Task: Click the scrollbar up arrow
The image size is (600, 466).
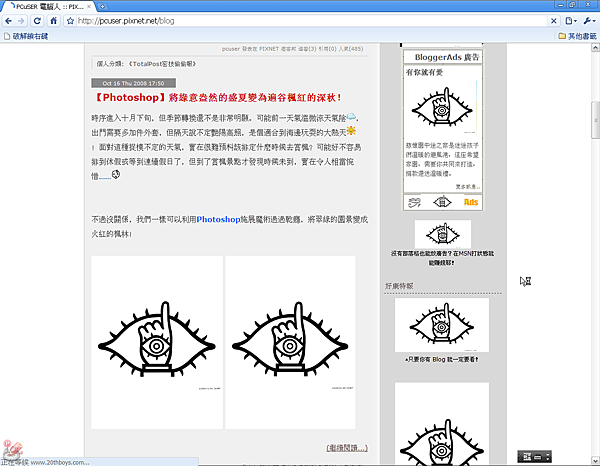Action: tap(595, 47)
